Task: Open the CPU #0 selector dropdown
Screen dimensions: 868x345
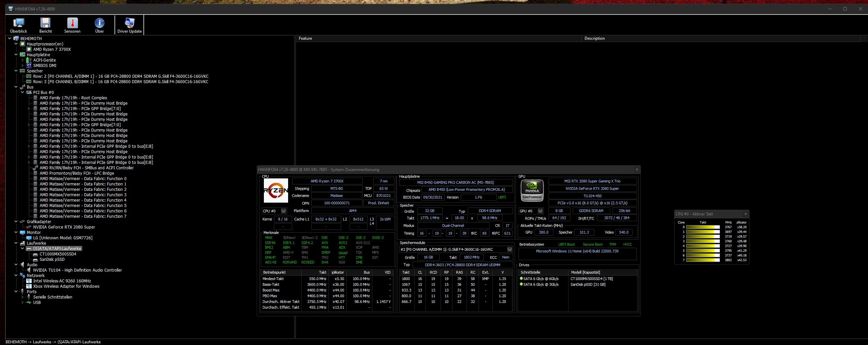Action: pyautogui.click(x=283, y=211)
